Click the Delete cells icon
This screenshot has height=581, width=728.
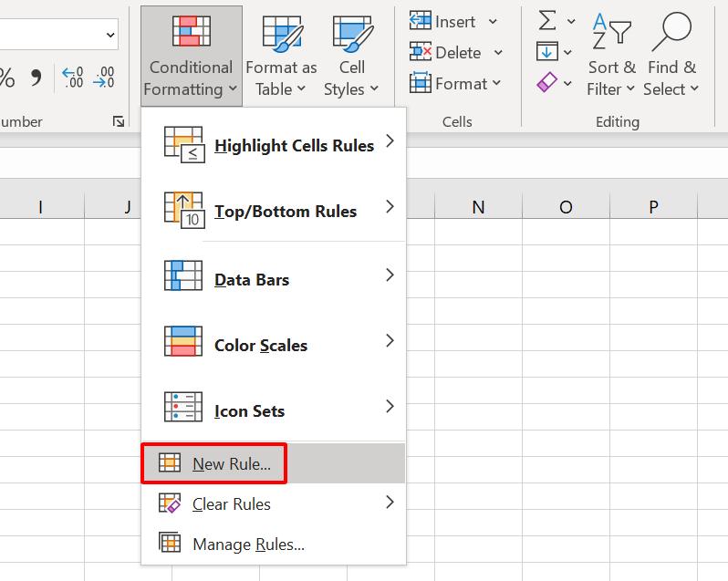421,52
